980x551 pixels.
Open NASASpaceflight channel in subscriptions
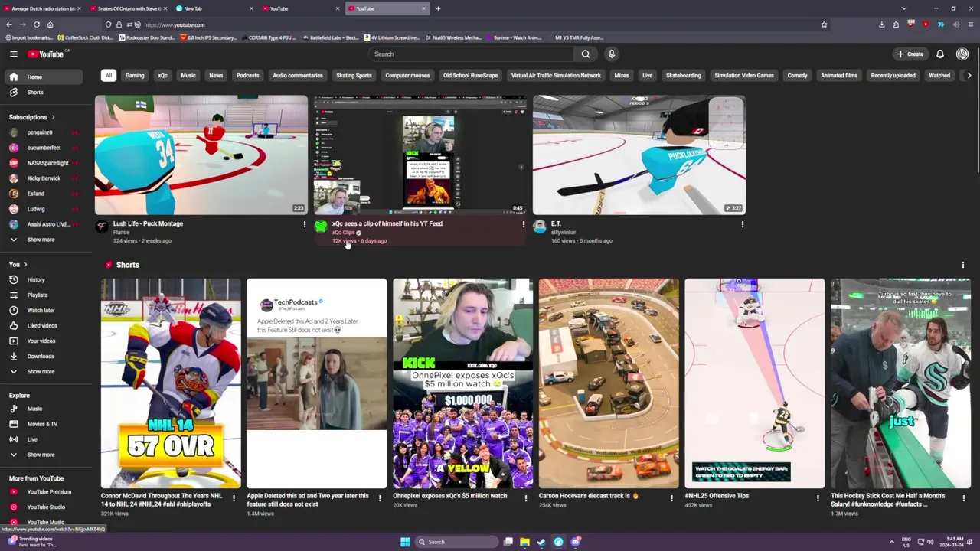tap(44, 163)
